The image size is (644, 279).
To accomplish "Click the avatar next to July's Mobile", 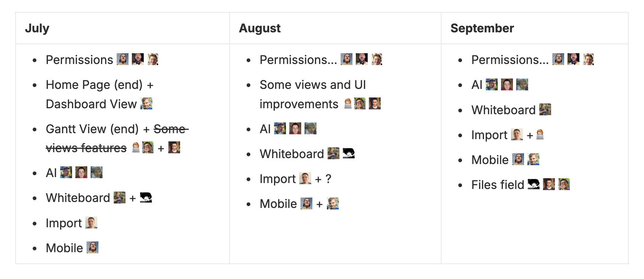I will [x=92, y=247].
